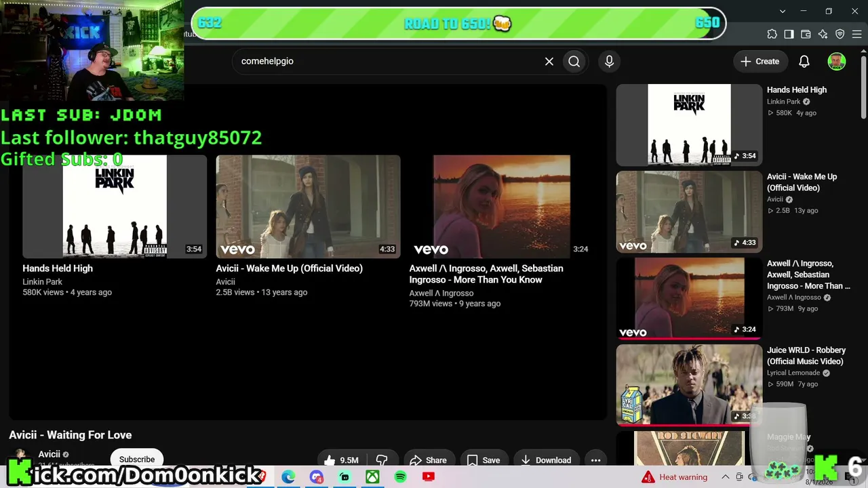This screenshot has width=868, height=488.
Task: Click endscreen title for More Than You Know
Action: click(486, 274)
